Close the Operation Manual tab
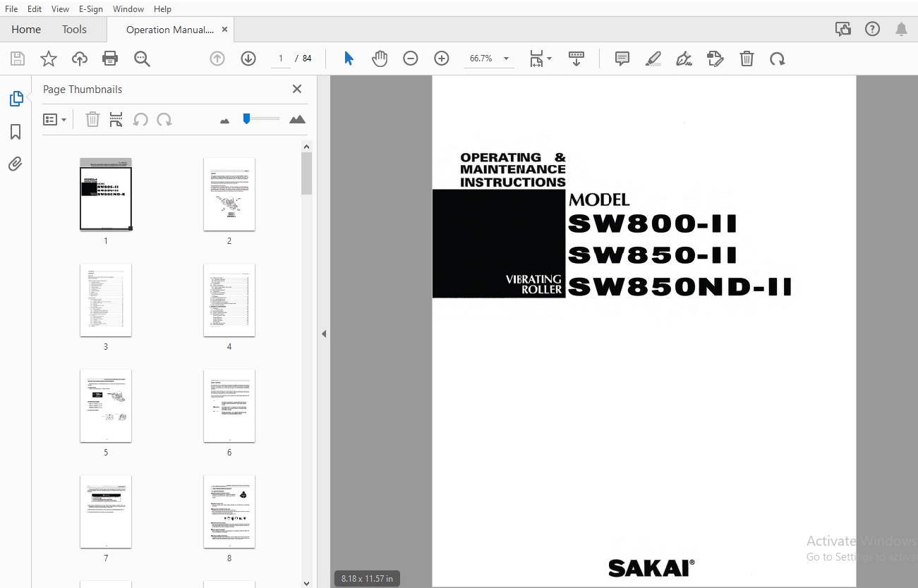The height and width of the screenshot is (588, 918). click(x=224, y=30)
